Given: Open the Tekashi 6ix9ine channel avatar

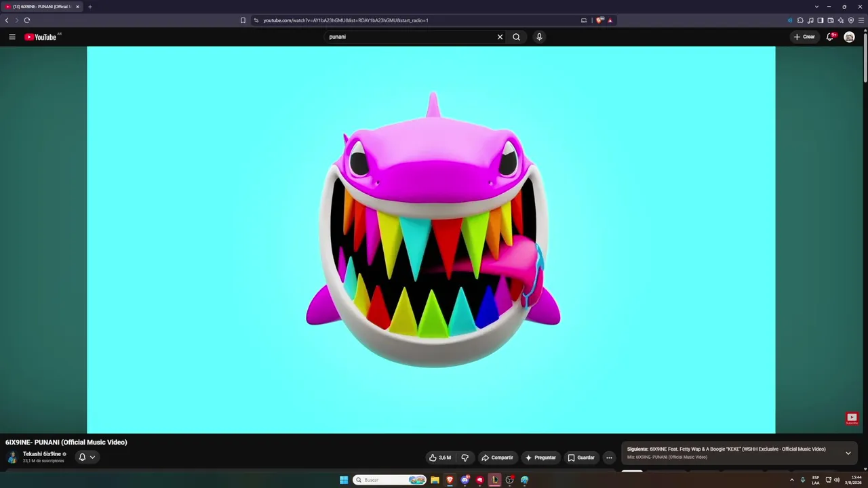Looking at the screenshot, I should coord(12,457).
